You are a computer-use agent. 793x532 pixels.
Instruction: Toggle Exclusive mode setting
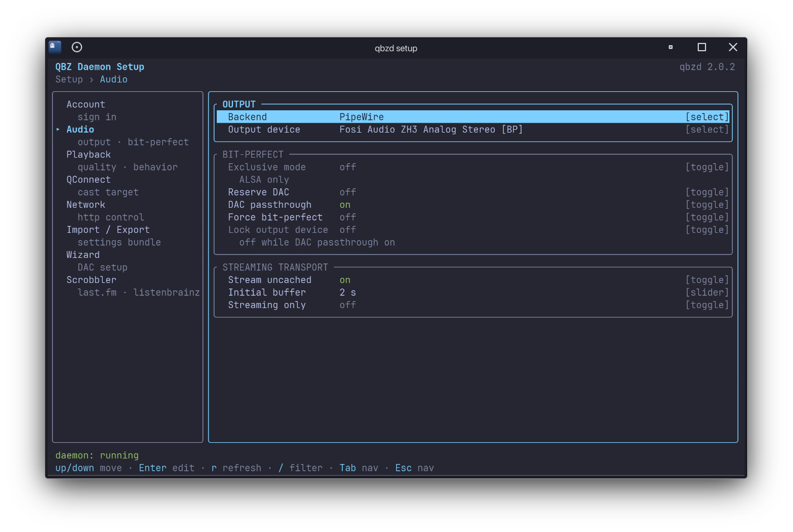coord(707,167)
